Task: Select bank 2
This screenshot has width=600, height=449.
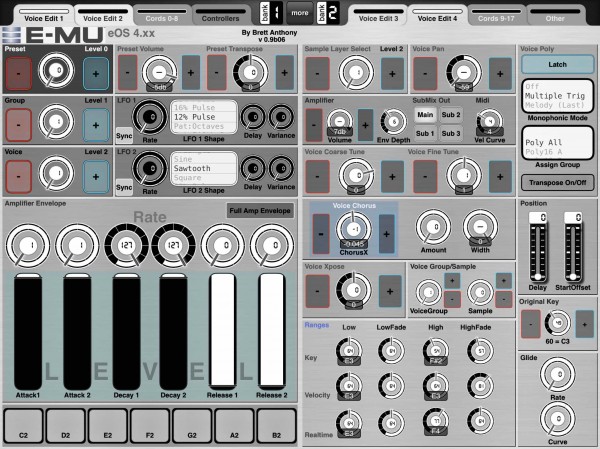Action: coord(328,13)
